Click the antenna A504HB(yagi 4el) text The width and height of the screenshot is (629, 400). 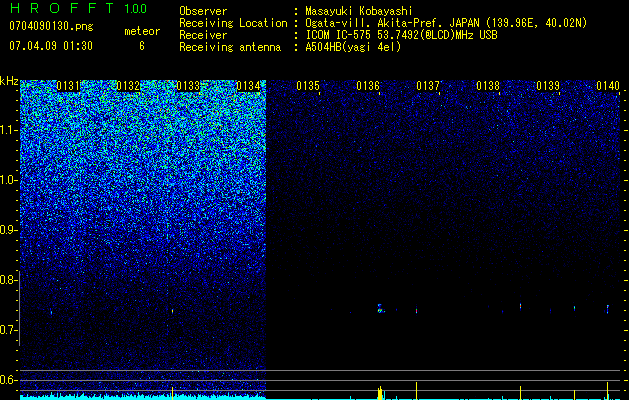pos(353,47)
